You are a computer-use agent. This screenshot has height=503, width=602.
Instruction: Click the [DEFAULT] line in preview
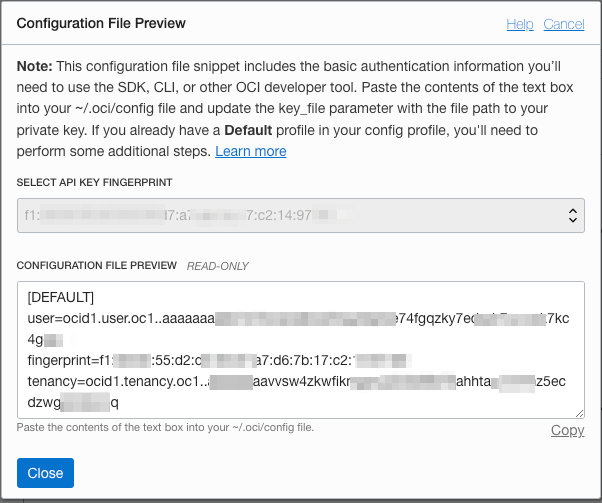[x=60, y=296]
